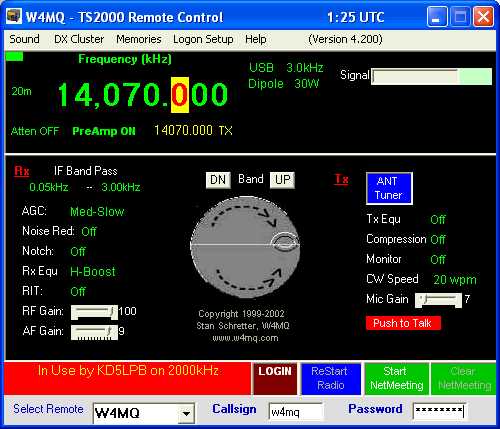Click the red Push to Talk button

coord(403,323)
